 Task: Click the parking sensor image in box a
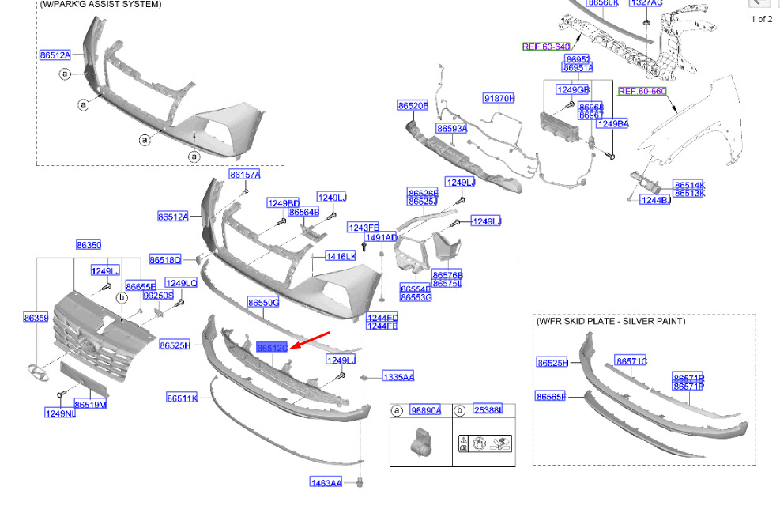click(x=421, y=441)
